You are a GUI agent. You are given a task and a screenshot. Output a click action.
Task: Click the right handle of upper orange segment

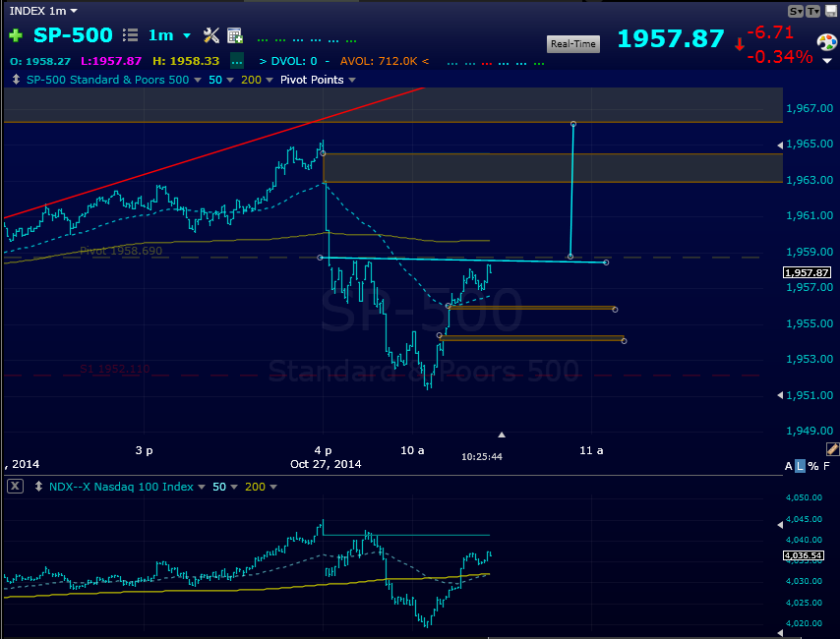(x=615, y=310)
